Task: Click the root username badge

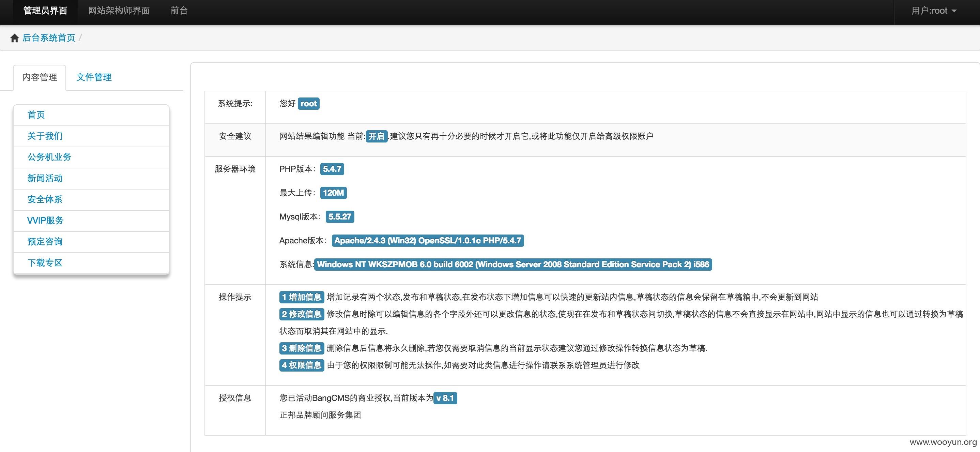Action: [x=308, y=104]
